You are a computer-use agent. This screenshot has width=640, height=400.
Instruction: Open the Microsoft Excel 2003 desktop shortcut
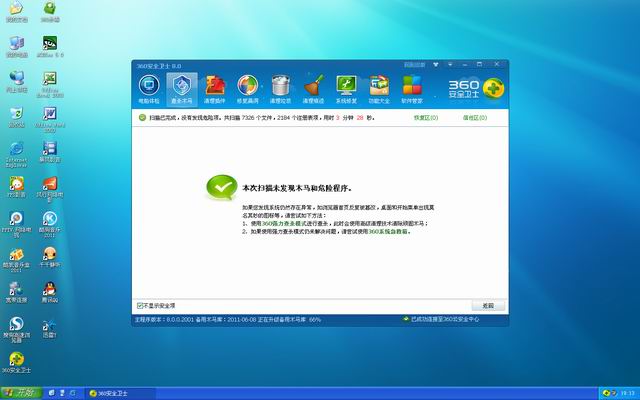(50, 84)
